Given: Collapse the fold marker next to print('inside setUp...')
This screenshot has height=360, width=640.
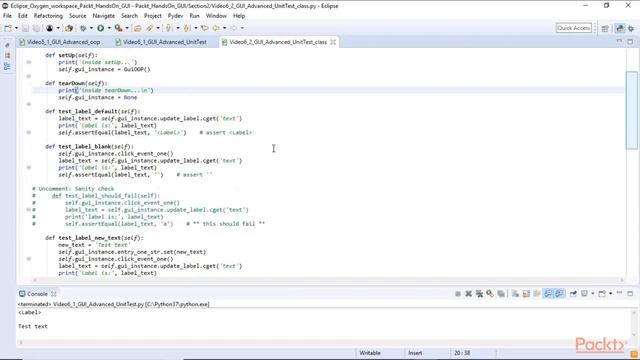Looking at the screenshot, I should click(29, 62).
